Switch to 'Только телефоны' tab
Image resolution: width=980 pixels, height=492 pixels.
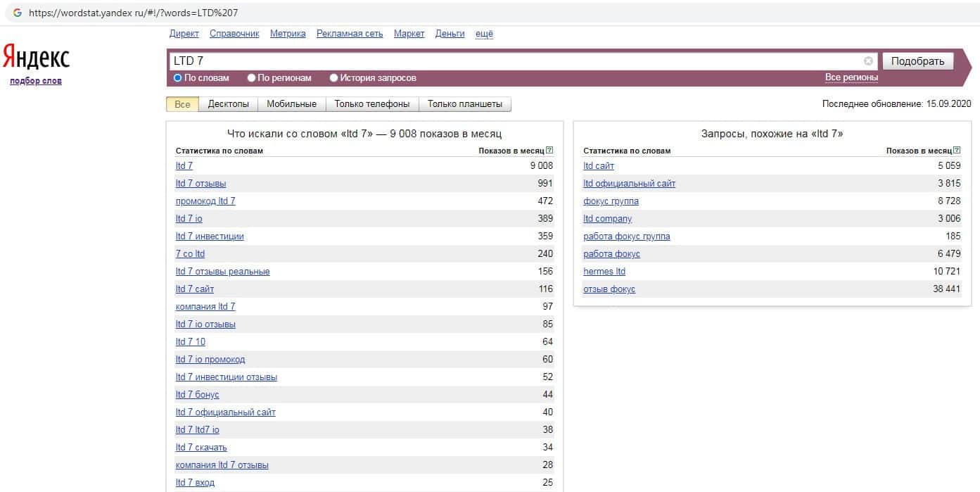371,104
